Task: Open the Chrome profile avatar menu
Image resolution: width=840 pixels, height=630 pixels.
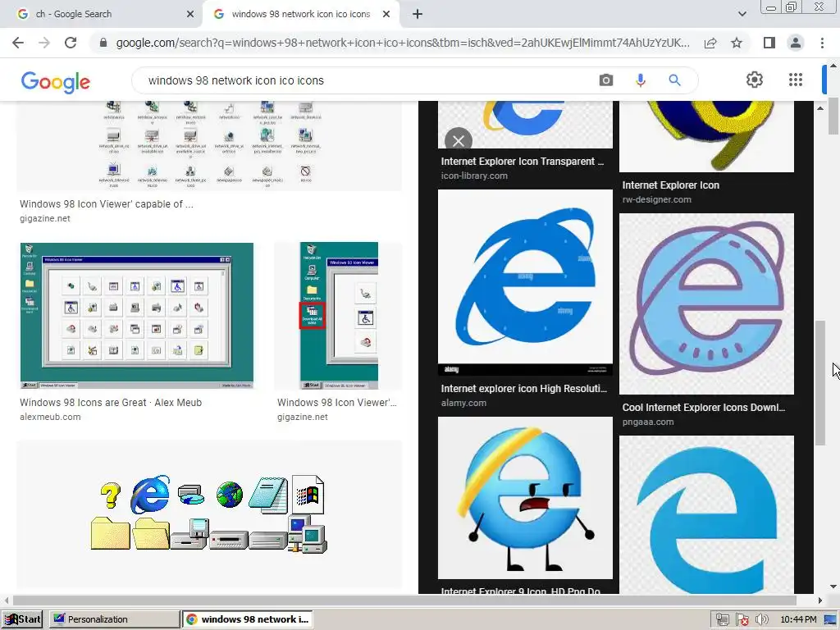Action: [796, 43]
